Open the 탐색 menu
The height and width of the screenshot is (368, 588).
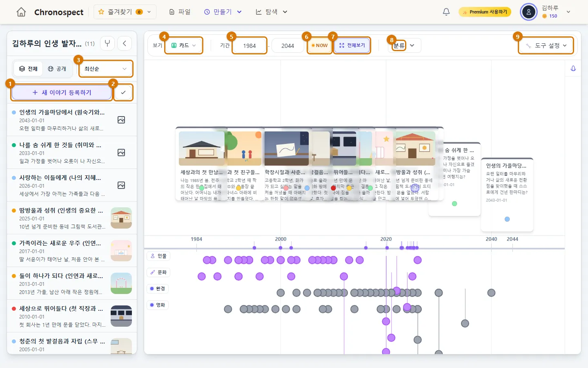coord(272,12)
